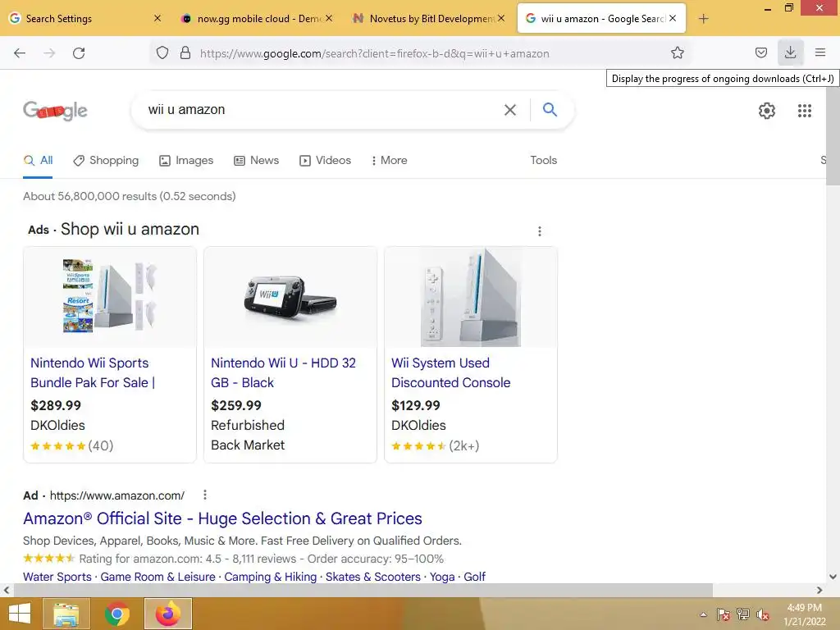Close the Novetus tab

501,18
